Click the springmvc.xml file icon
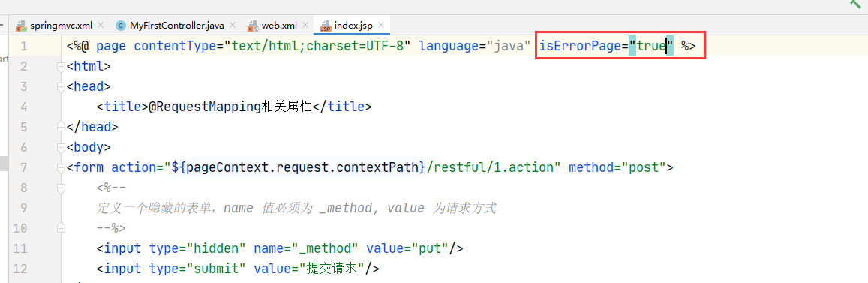This screenshot has width=868, height=283. tap(22, 26)
